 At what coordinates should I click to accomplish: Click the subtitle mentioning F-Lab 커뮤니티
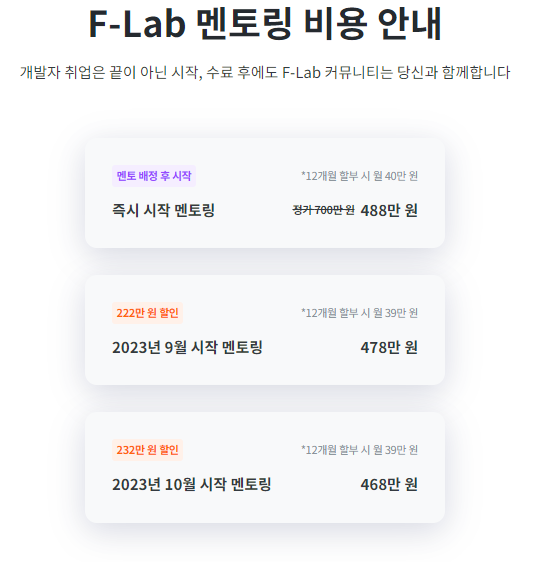pyautogui.click(x=265, y=72)
